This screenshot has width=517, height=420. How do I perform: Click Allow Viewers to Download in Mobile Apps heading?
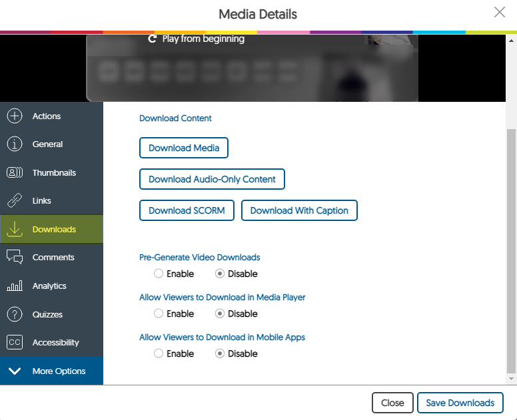coord(222,337)
